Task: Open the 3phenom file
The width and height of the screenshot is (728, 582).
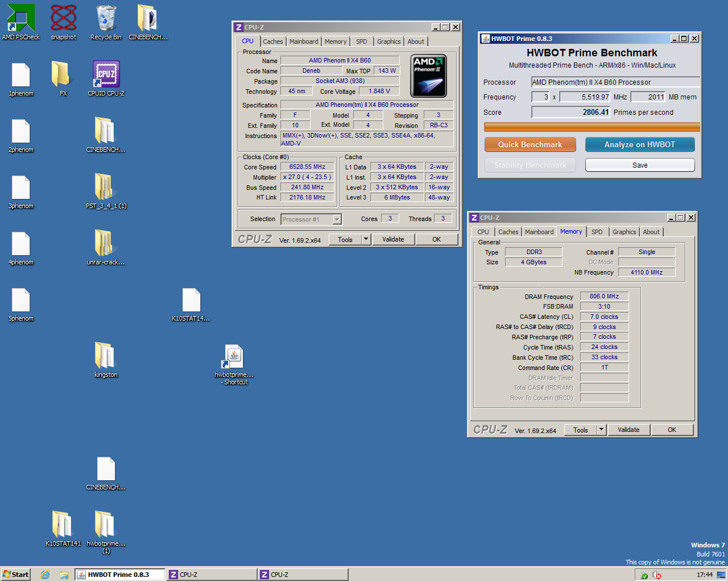Action: 20,192
